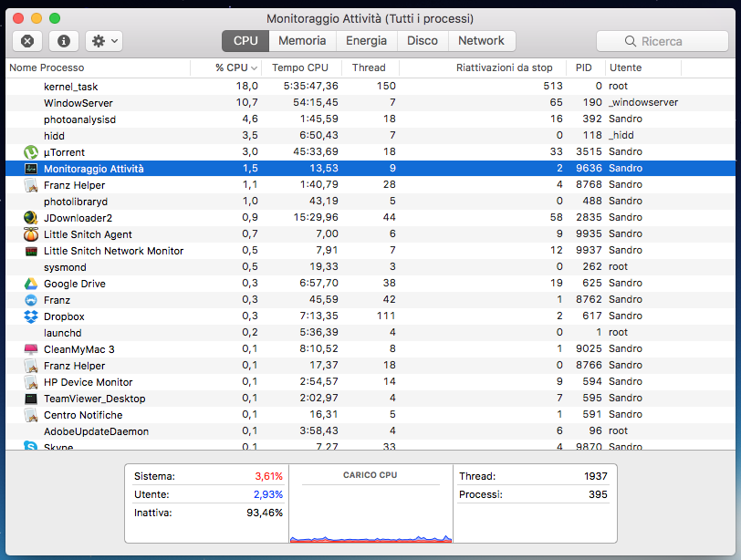Screen dimensions: 741x560
Task: Sort by PID column header
Action: [586, 67]
